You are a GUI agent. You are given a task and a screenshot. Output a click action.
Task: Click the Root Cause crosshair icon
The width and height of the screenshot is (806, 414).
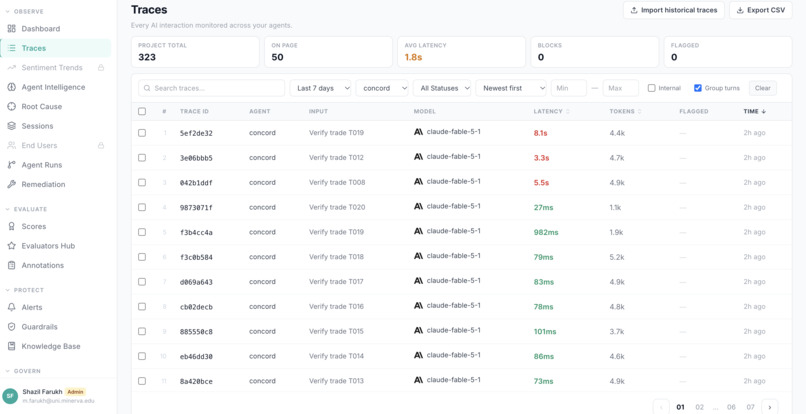click(x=11, y=106)
